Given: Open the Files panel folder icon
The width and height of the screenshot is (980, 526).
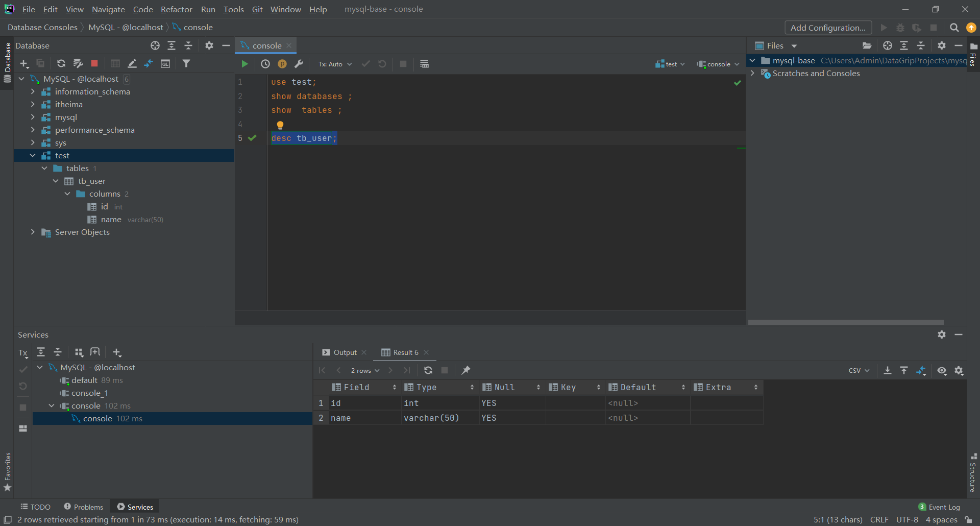Looking at the screenshot, I should (867, 45).
